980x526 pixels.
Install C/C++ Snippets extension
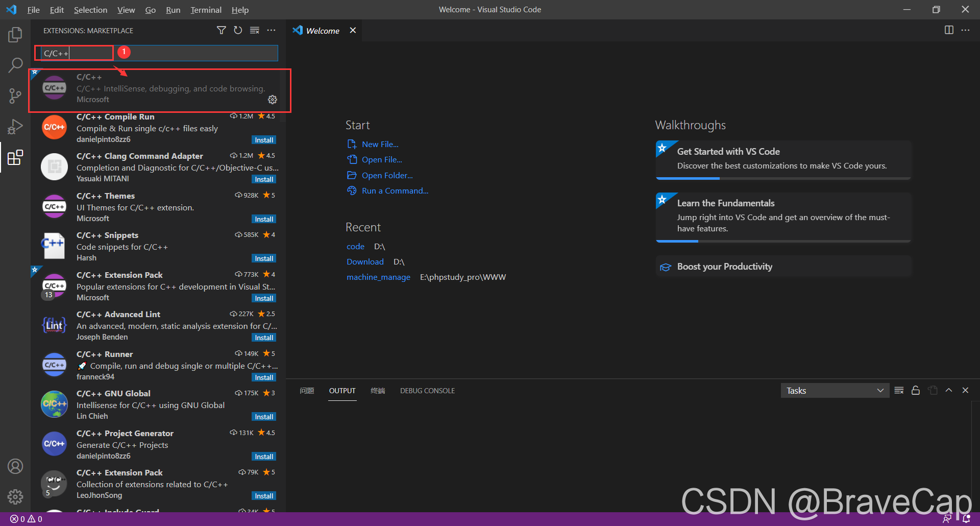[x=264, y=258]
